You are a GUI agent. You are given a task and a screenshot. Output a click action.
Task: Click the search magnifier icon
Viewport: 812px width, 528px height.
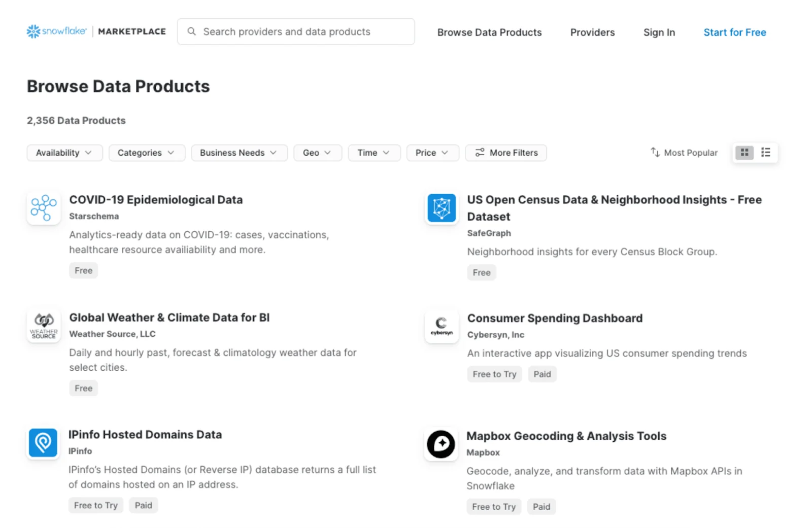tap(191, 31)
